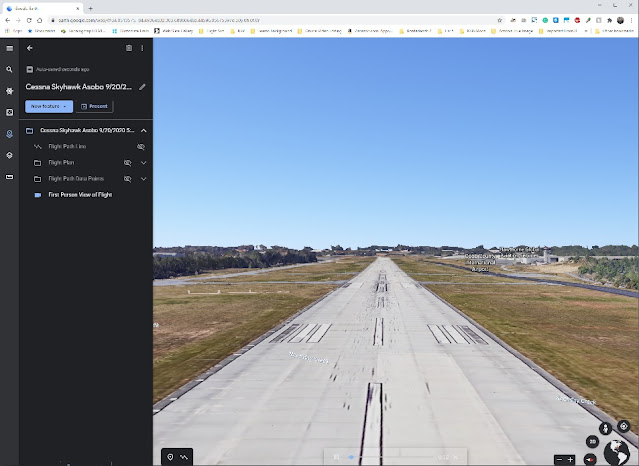Click the Present button
This screenshot has width=639, height=466.
pos(95,106)
